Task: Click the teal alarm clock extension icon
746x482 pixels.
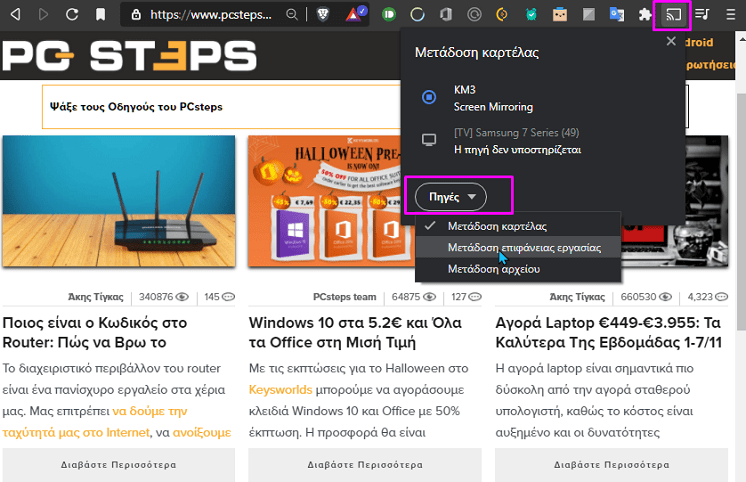Action: 531,15
